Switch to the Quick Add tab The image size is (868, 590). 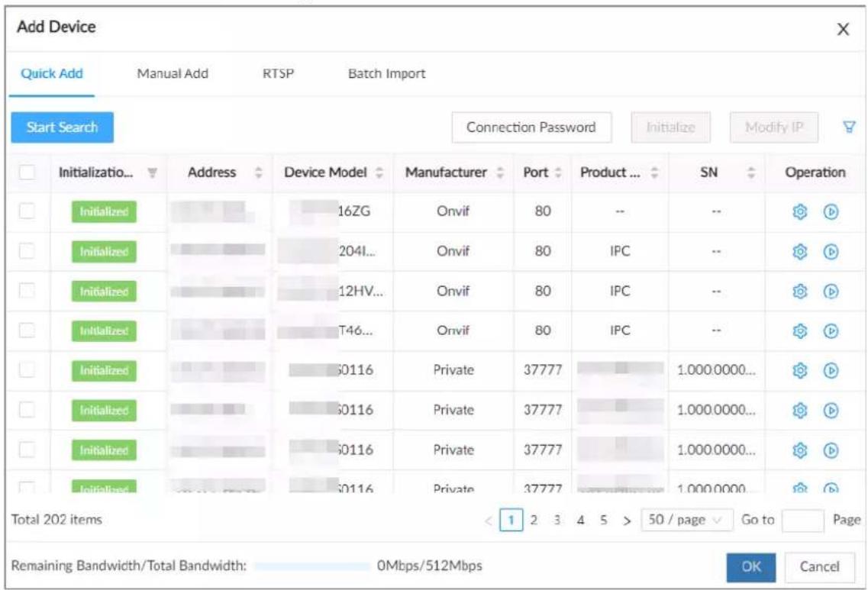coord(51,73)
